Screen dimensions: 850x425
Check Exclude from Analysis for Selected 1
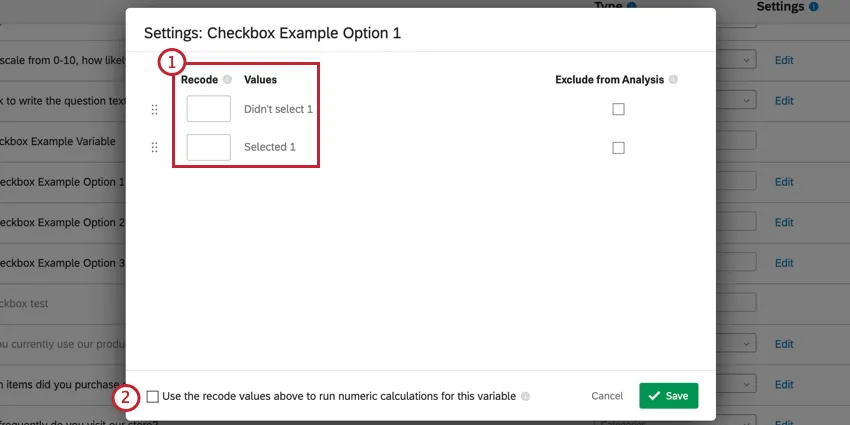tap(618, 147)
